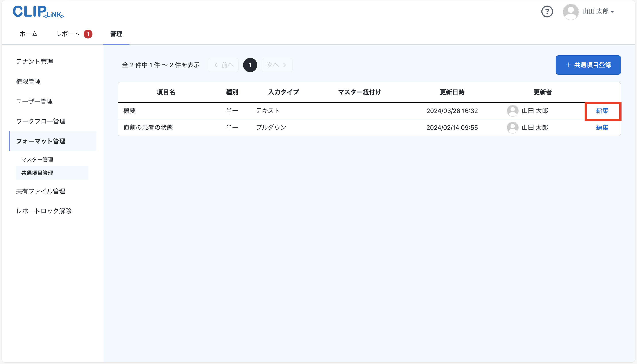The image size is (637, 364).
Task: Switch to the ホーム tab
Action: 28,34
